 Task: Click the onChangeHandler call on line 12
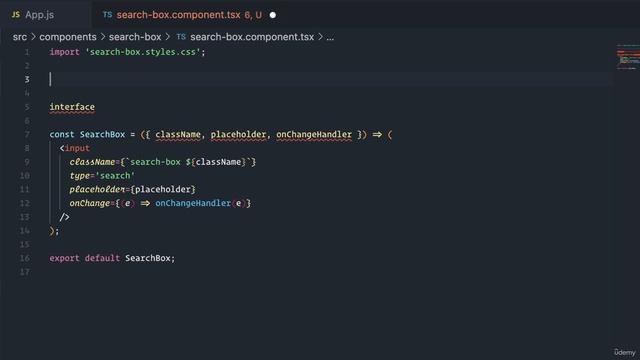coord(193,203)
